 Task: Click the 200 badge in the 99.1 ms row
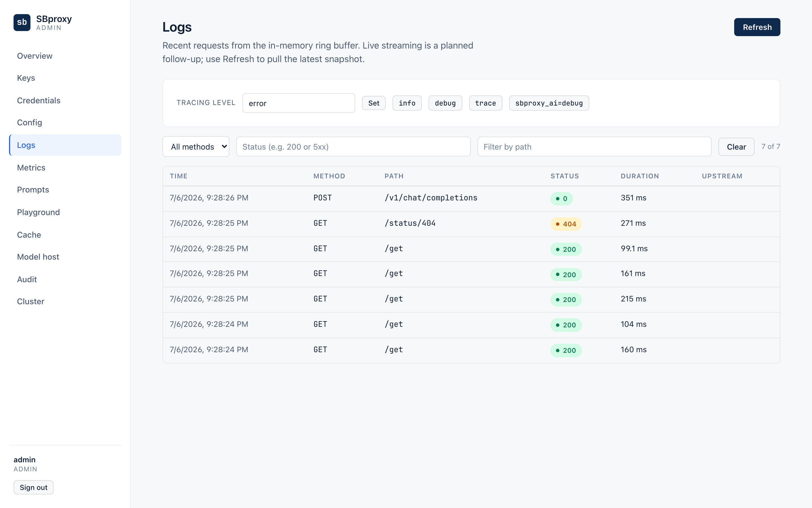tap(566, 249)
